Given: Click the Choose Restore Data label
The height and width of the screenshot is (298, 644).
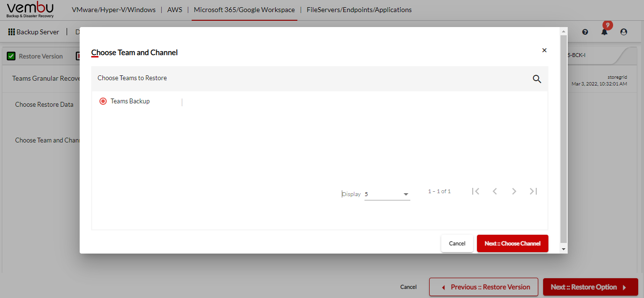Looking at the screenshot, I should point(44,104).
